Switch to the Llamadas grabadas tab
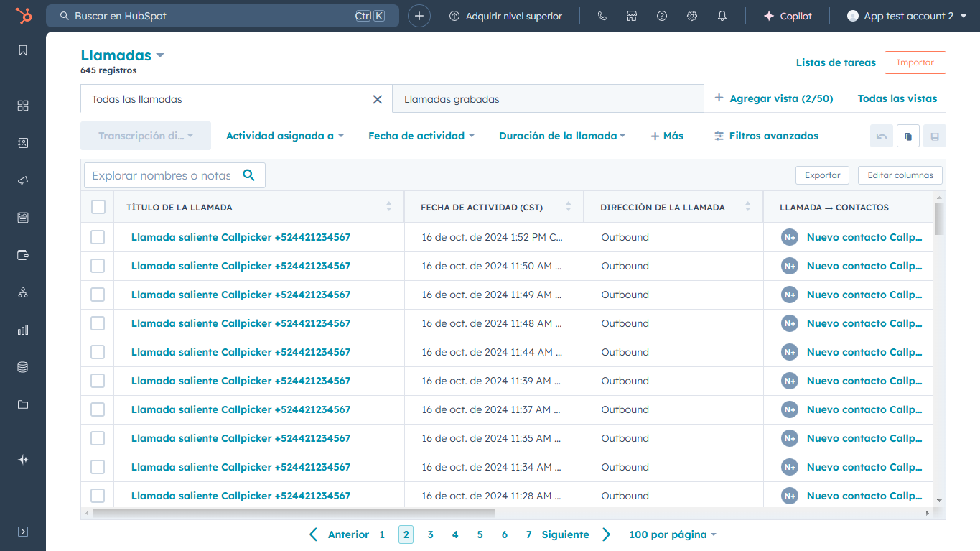Image resolution: width=980 pixels, height=551 pixels. coord(548,99)
